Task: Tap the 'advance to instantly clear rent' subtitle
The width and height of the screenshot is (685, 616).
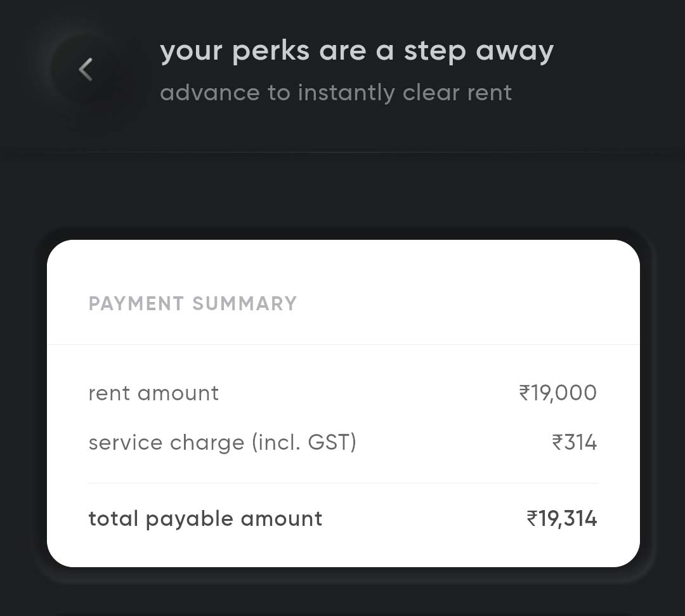Action: [337, 93]
